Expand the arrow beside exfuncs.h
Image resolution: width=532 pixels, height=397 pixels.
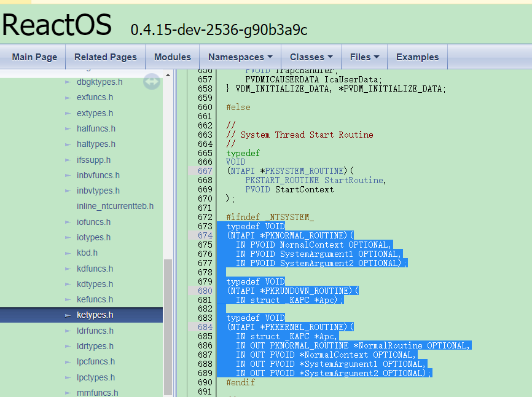pos(68,98)
